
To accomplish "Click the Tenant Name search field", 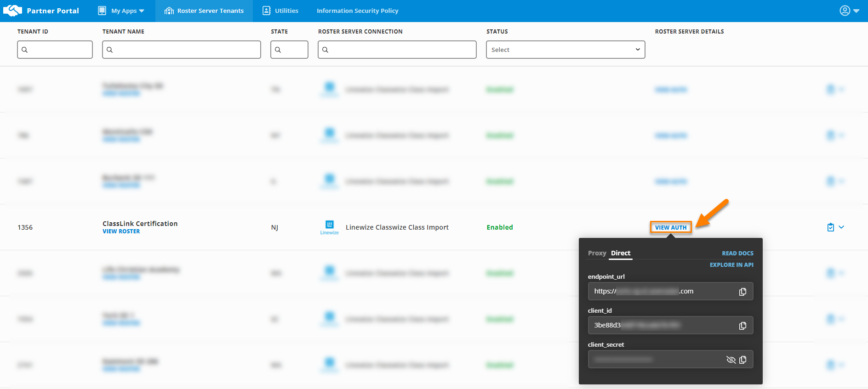I will point(182,50).
